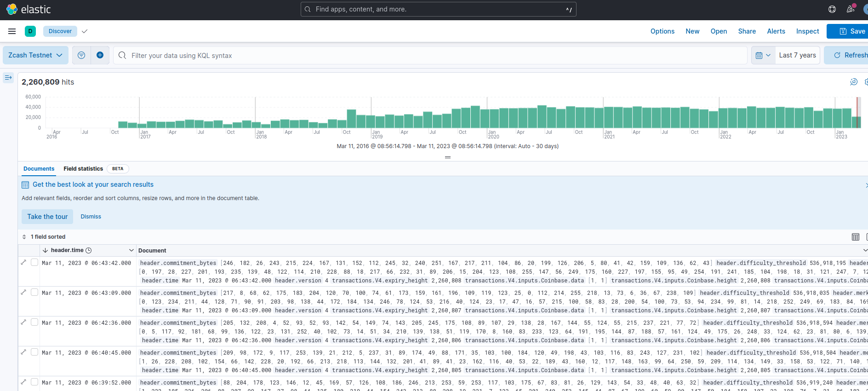Switch to the Field statistics tab
This screenshot has height=391, width=868.
point(83,169)
